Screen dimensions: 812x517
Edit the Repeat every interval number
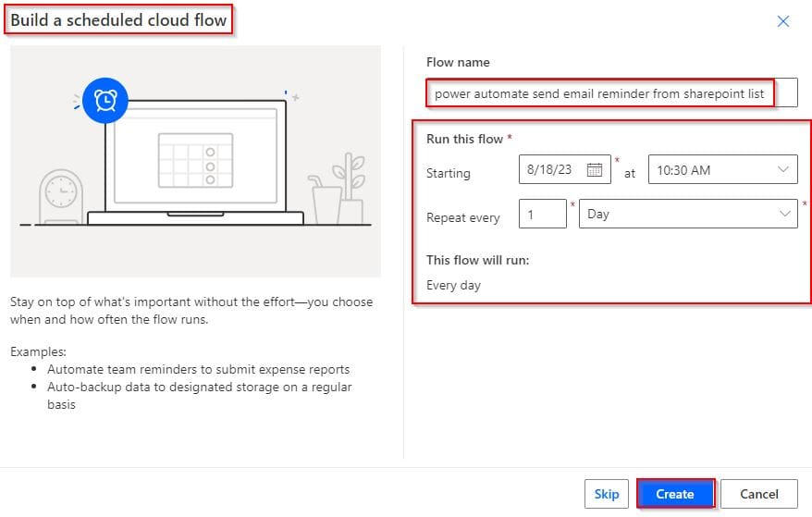[542, 214]
